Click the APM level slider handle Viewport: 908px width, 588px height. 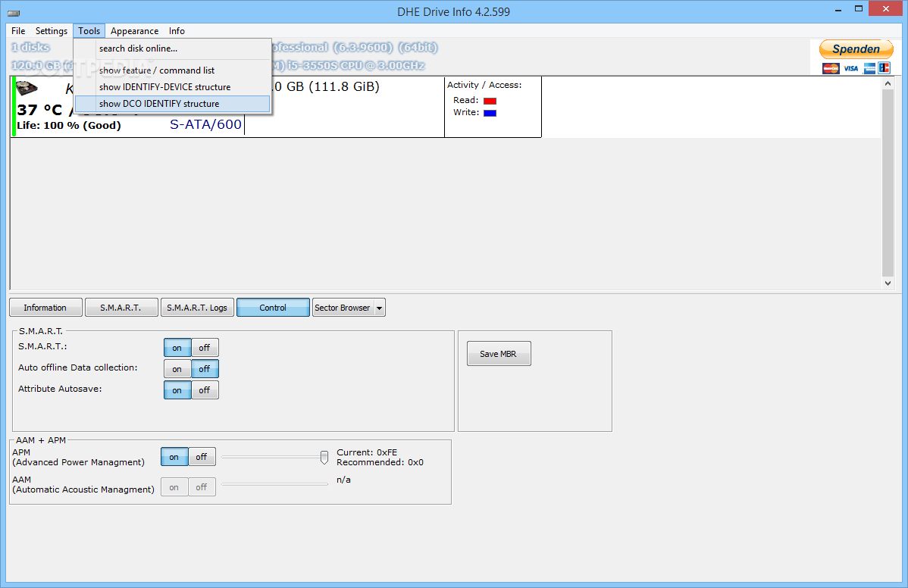coord(324,457)
